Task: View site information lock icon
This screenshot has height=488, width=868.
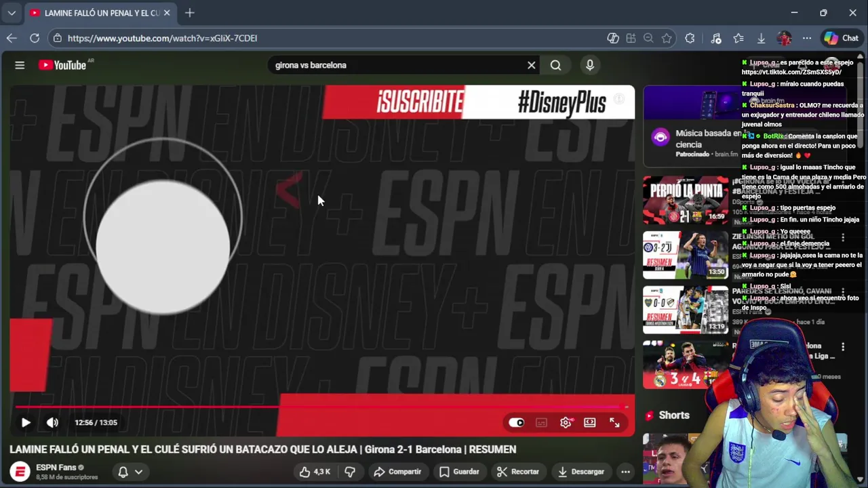Action: click(58, 39)
